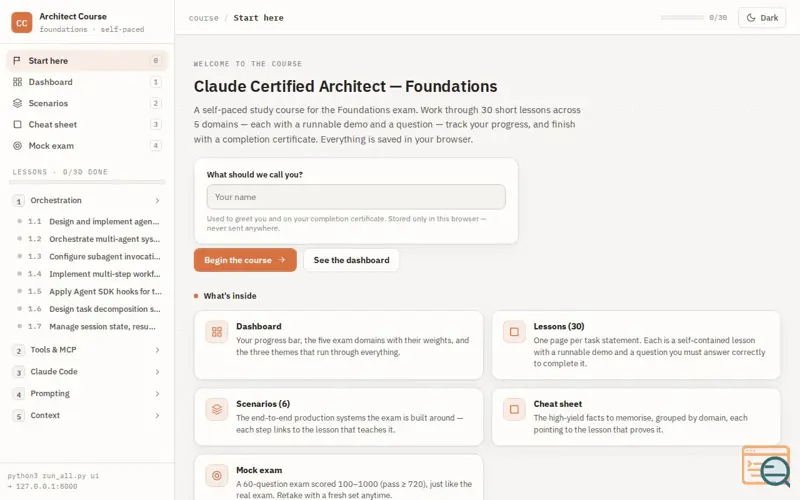The image size is (800, 500).
Task: Click the Start here breadcrumb text
Action: pos(258,18)
